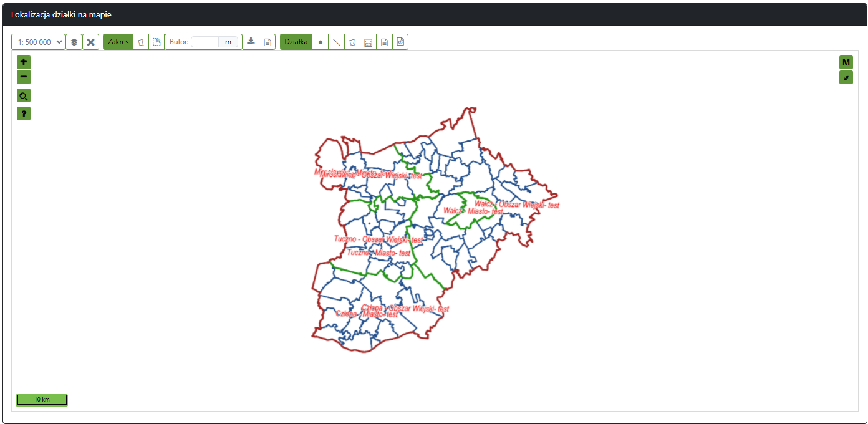Screen dimensions: 868x424
Task: Click the X clear selection icon
Action: tap(91, 42)
